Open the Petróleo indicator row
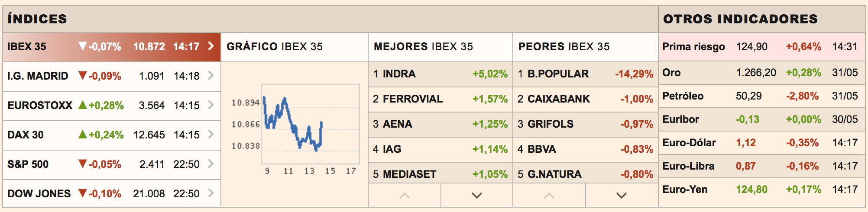Image resolution: width=868 pixels, height=212 pixels. coord(762,96)
